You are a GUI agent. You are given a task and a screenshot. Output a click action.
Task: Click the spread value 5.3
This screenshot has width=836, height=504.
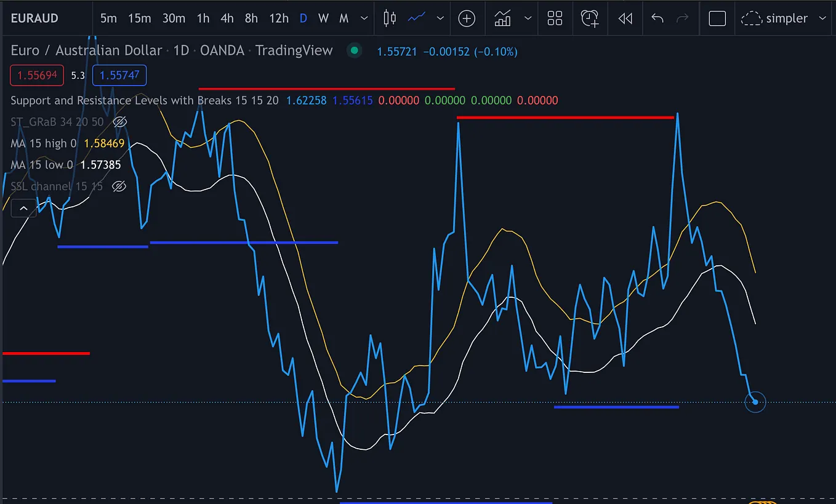[78, 76]
